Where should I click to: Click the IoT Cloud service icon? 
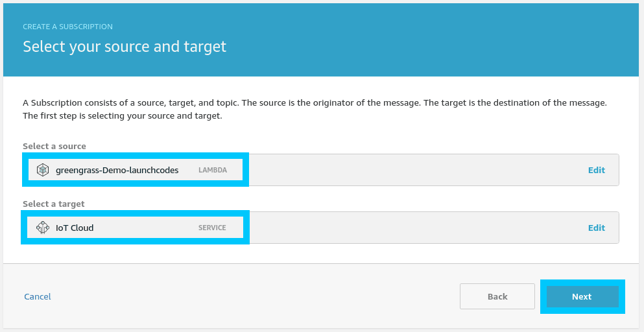[x=43, y=228]
